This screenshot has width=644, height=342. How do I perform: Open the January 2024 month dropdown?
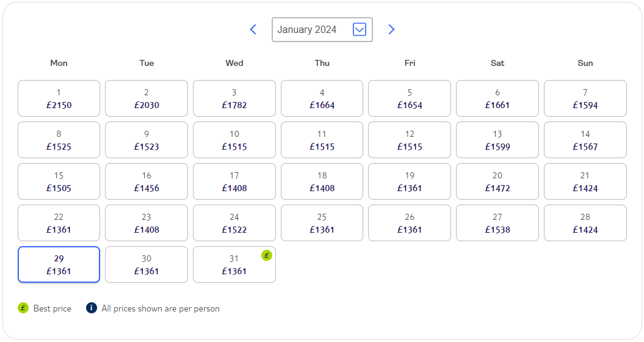pyautogui.click(x=322, y=29)
